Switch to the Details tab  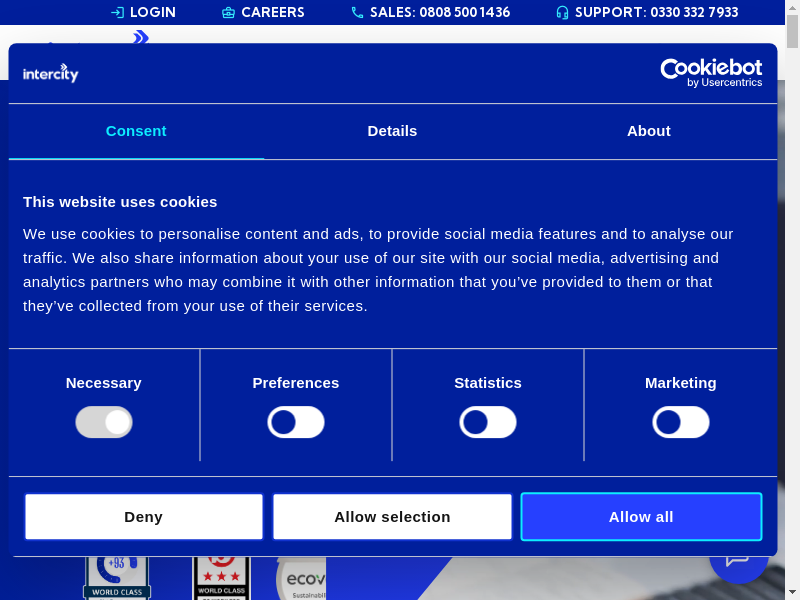392,131
